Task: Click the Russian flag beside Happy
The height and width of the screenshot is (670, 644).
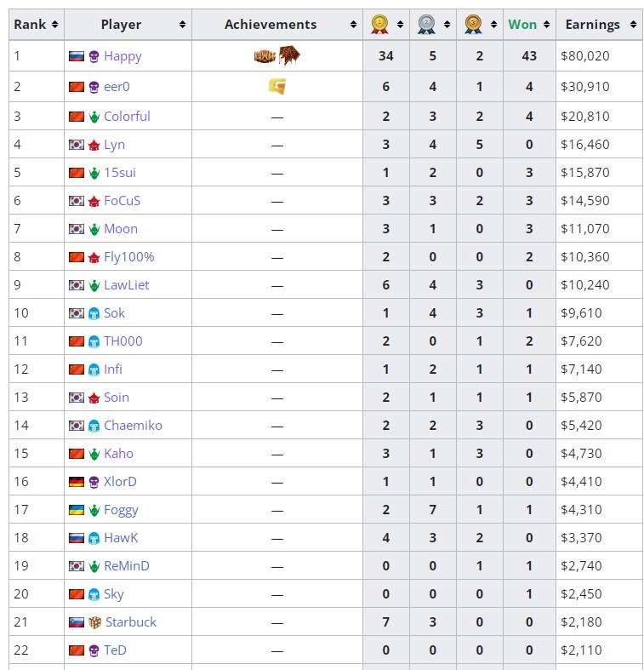Action: coord(76,56)
